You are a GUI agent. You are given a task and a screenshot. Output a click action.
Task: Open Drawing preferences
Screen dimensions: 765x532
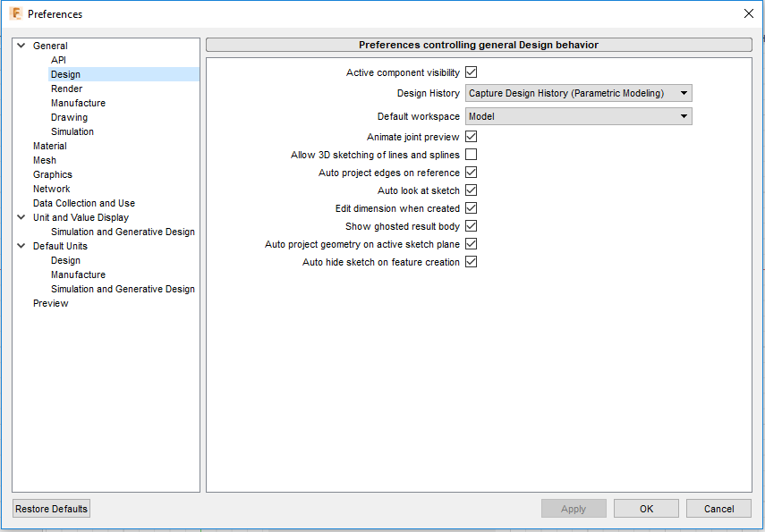[x=69, y=117]
